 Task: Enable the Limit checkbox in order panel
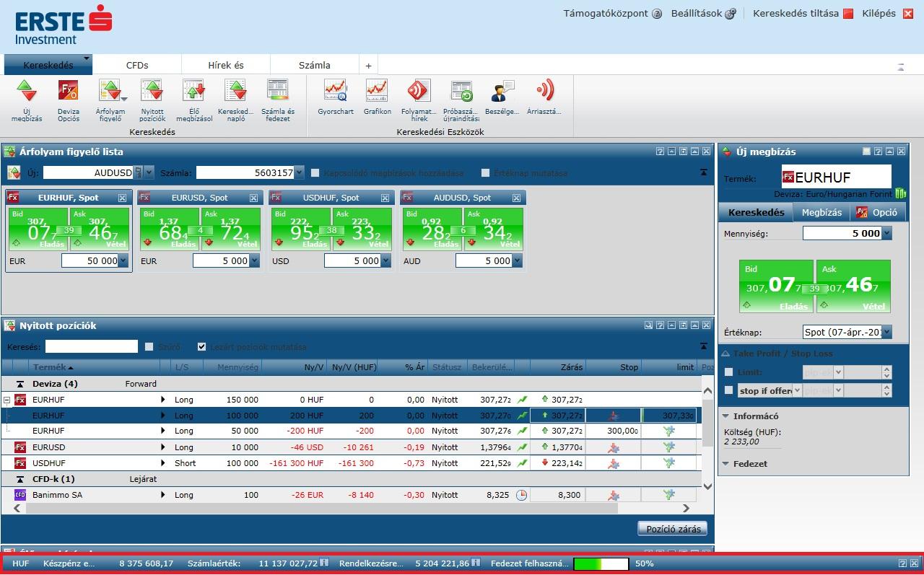pos(728,372)
